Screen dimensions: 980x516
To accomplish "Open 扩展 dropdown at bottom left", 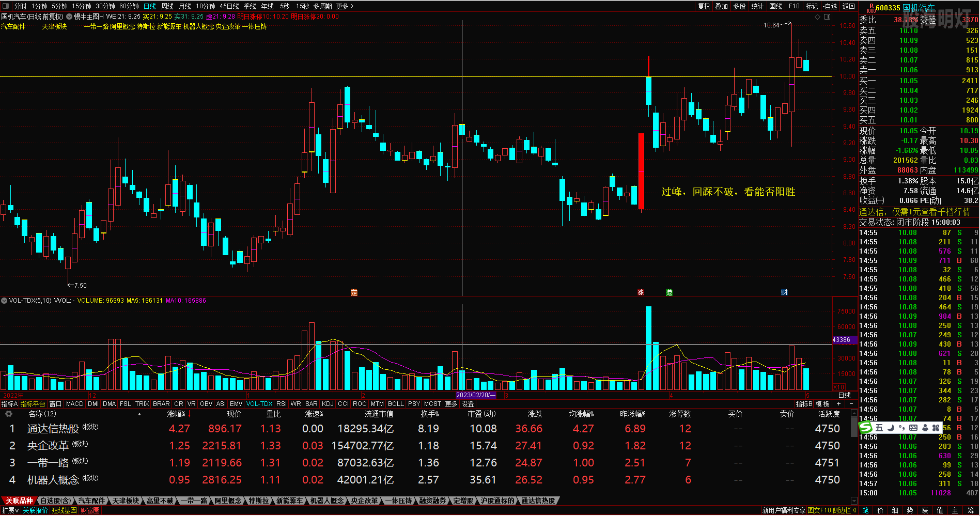I will tap(10, 510).
